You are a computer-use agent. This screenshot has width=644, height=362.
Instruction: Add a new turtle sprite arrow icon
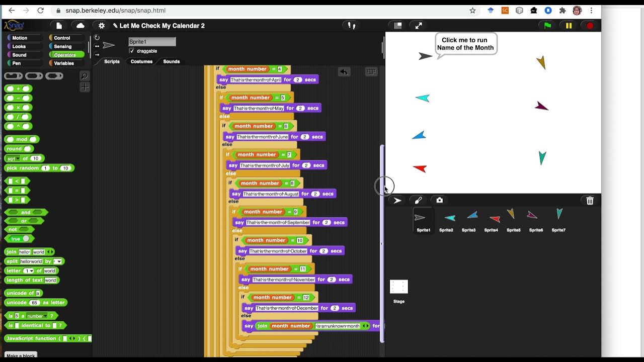pyautogui.click(x=397, y=201)
